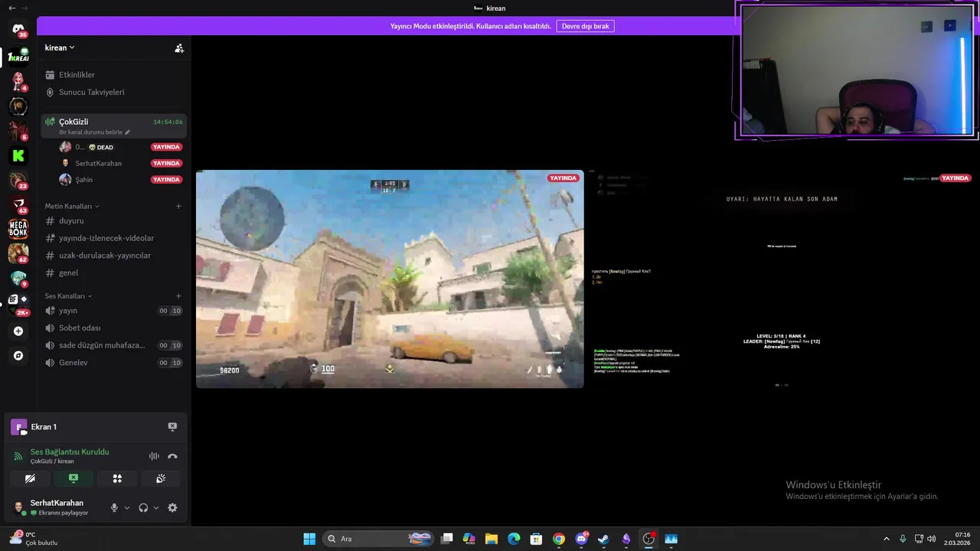The image size is (980, 551).
Task: Join sade düzgün muhafaza voice channel
Action: [x=113, y=345]
